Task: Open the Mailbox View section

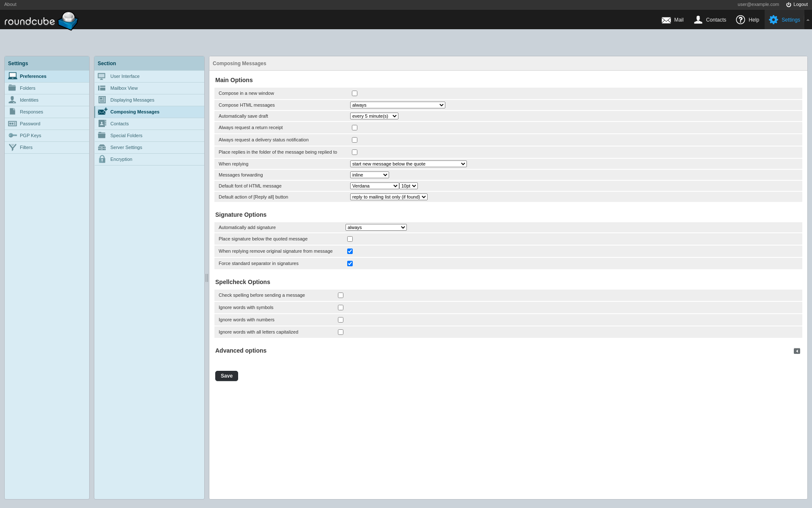Action: point(149,88)
